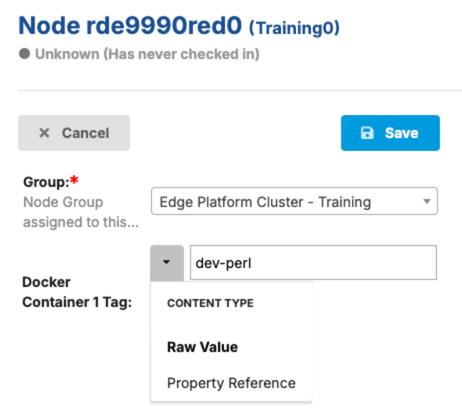
Task: Click the Cancel button
Action: tap(74, 133)
